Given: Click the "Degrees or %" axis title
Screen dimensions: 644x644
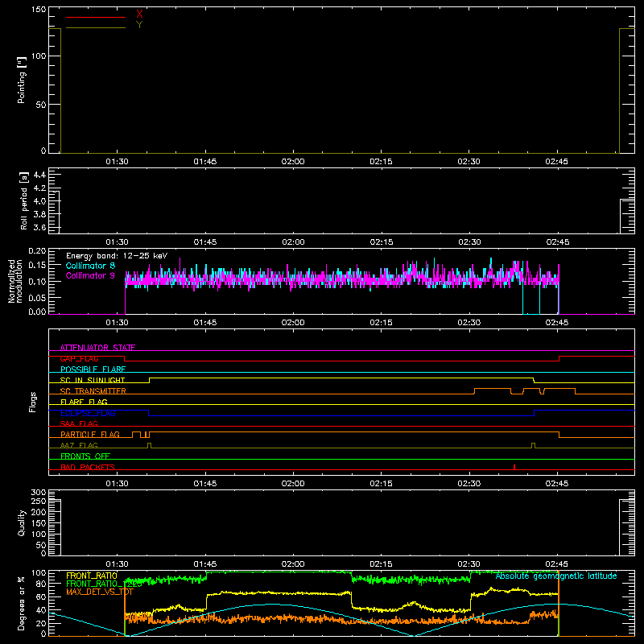Looking at the screenshot, I should pyautogui.click(x=22, y=603).
